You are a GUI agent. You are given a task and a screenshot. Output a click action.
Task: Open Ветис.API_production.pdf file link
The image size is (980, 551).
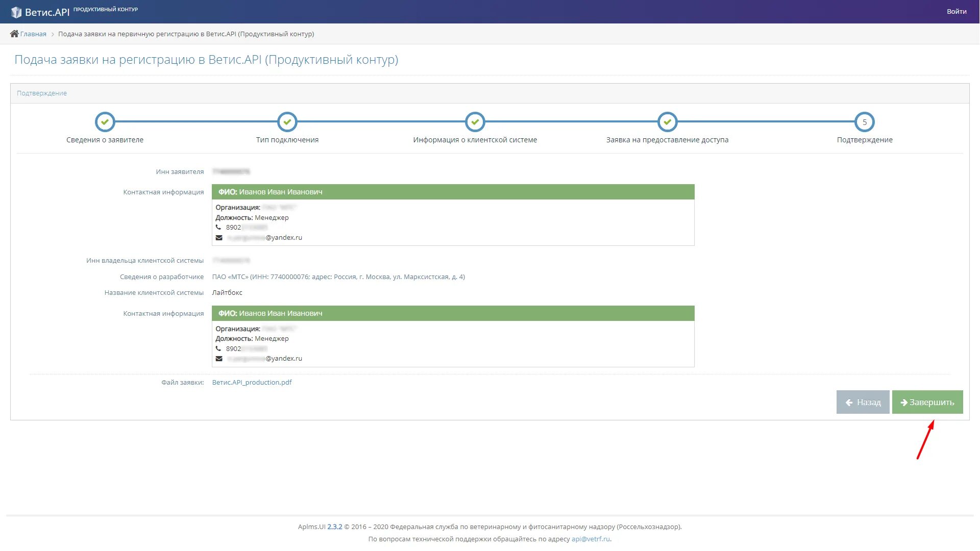pos(252,382)
